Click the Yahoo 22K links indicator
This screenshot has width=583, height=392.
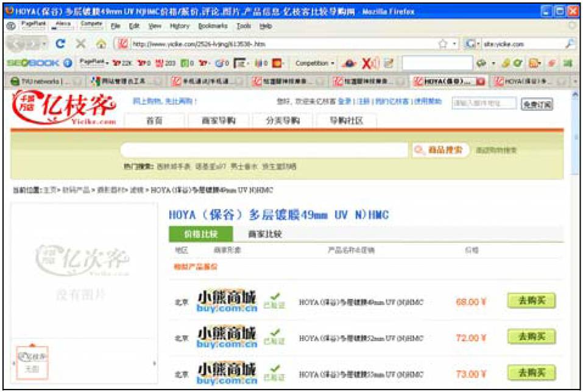click(x=122, y=63)
